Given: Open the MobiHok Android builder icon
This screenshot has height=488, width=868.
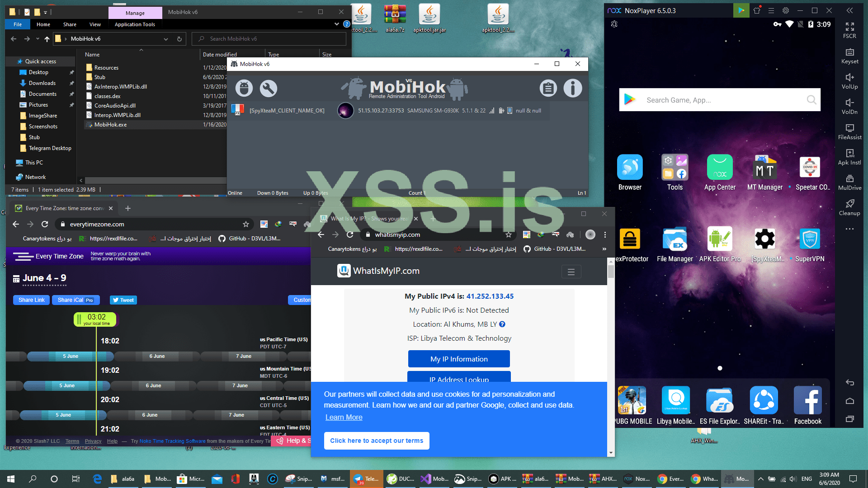Looking at the screenshot, I should pyautogui.click(x=244, y=88).
